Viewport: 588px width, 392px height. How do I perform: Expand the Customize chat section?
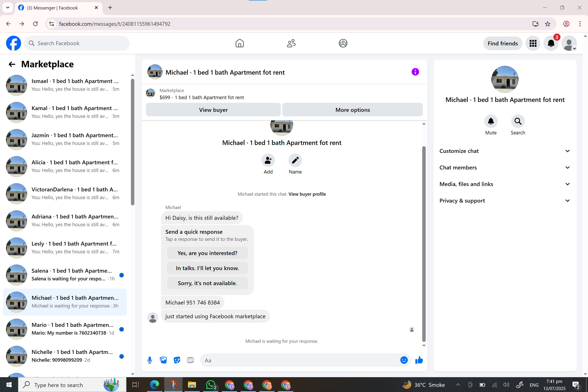pyautogui.click(x=505, y=151)
